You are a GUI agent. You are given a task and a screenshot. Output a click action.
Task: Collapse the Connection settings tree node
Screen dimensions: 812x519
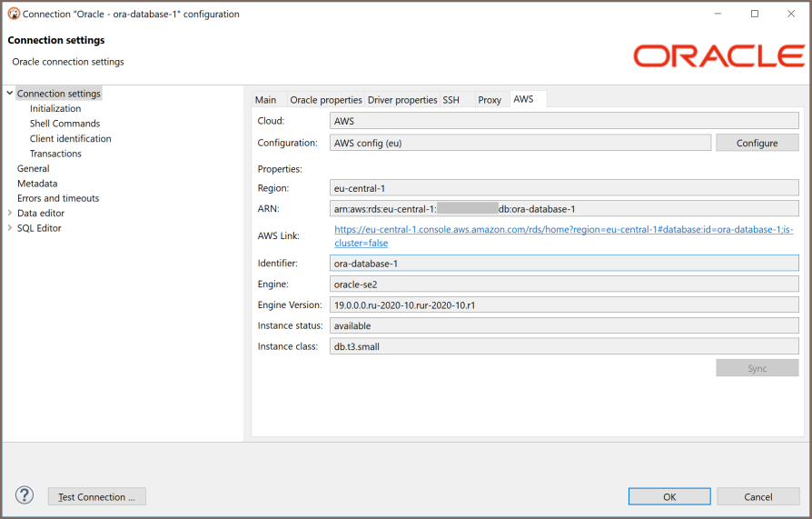10,94
